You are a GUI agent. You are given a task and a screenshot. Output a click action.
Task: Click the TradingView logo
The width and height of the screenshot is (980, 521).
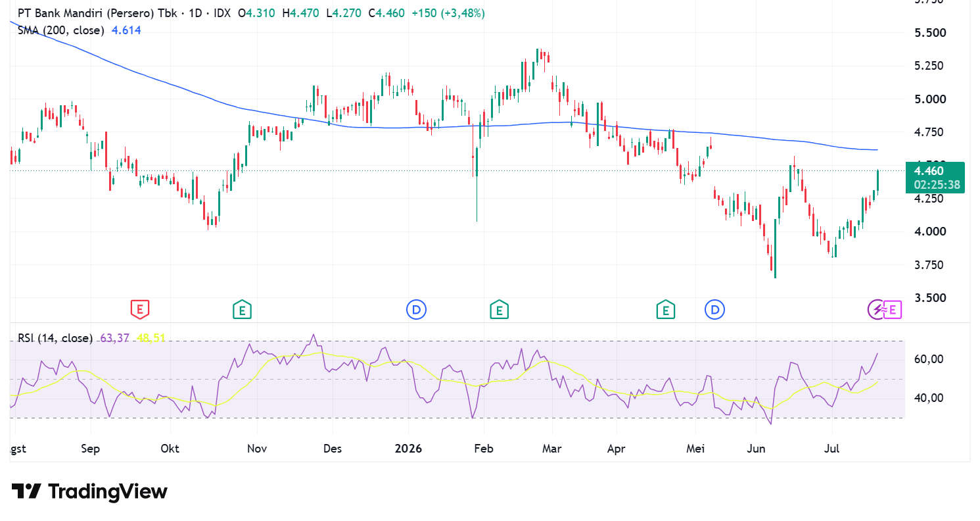(89, 491)
